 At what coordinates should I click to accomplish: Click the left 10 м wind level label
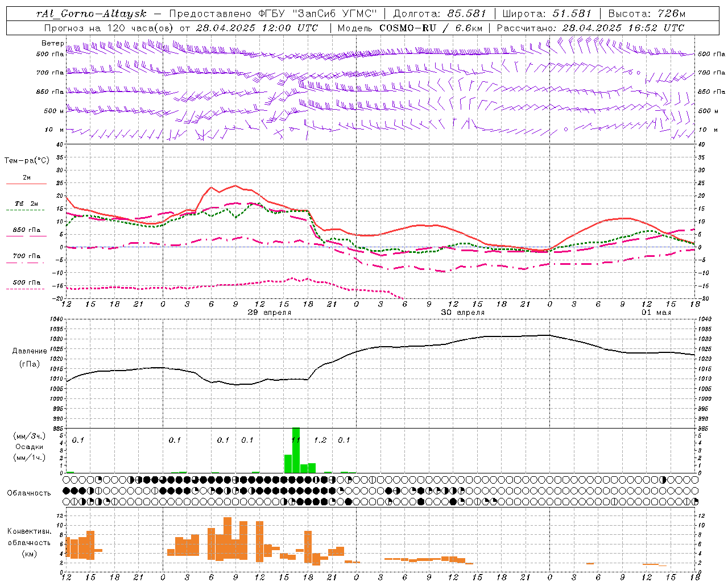[54, 130]
